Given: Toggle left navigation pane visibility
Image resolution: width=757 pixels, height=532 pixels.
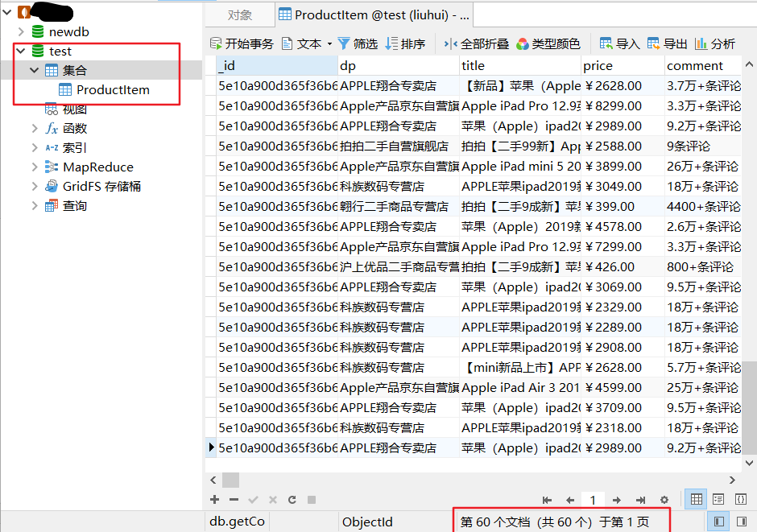Looking at the screenshot, I should 718,522.
